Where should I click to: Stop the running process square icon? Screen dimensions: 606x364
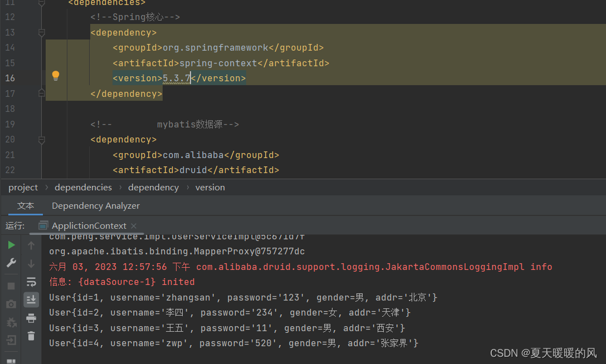point(11,286)
